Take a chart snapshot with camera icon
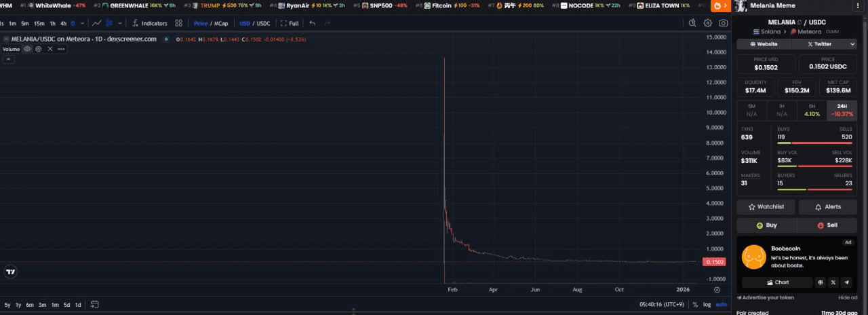 pos(724,23)
